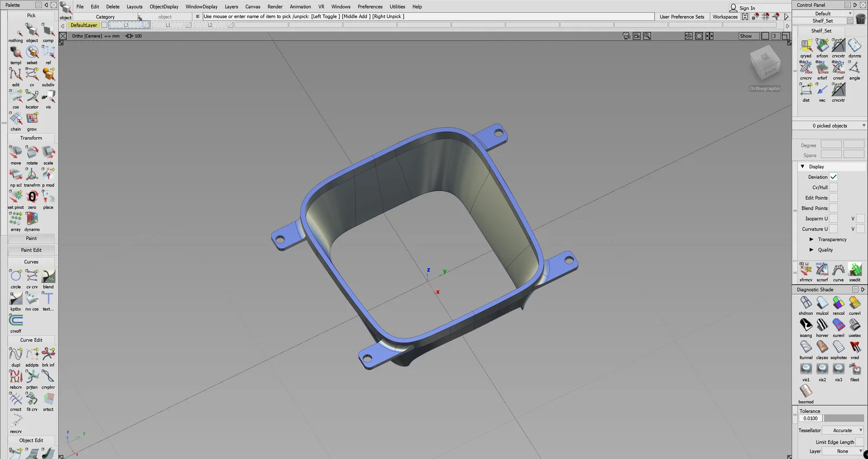Open the Control Panel Default dropdown
Screen dimensions: 868x459
point(824,14)
